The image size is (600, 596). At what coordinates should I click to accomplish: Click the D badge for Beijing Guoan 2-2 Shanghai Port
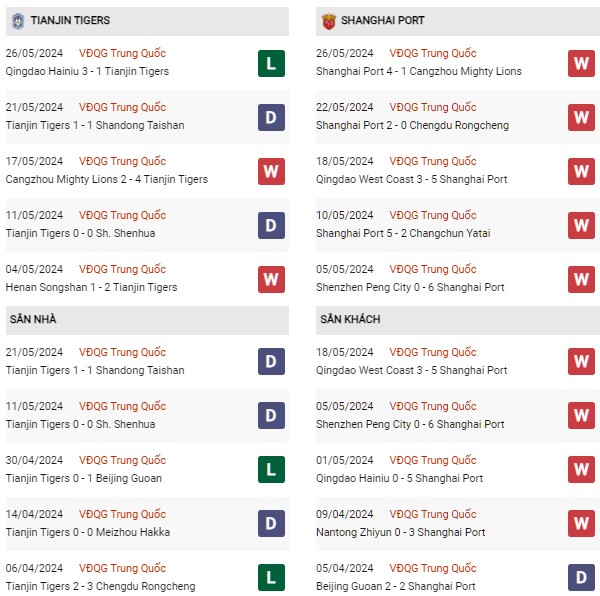coord(581,577)
